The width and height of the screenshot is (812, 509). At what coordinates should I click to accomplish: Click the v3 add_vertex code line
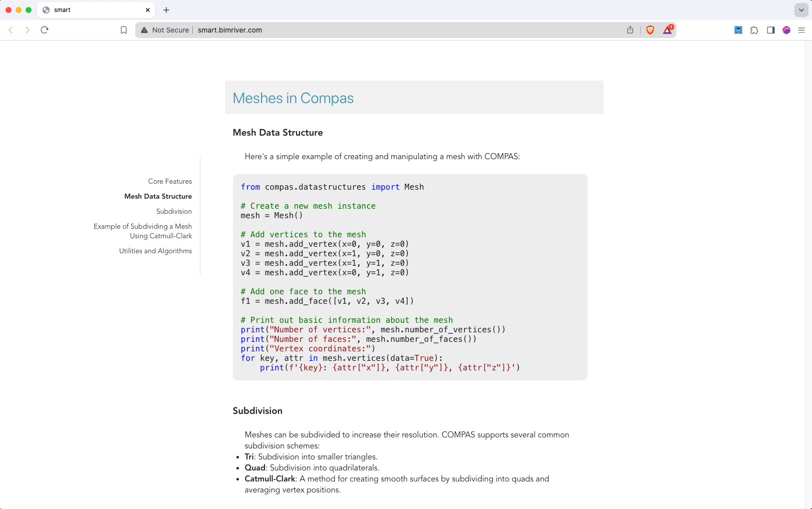tap(325, 263)
